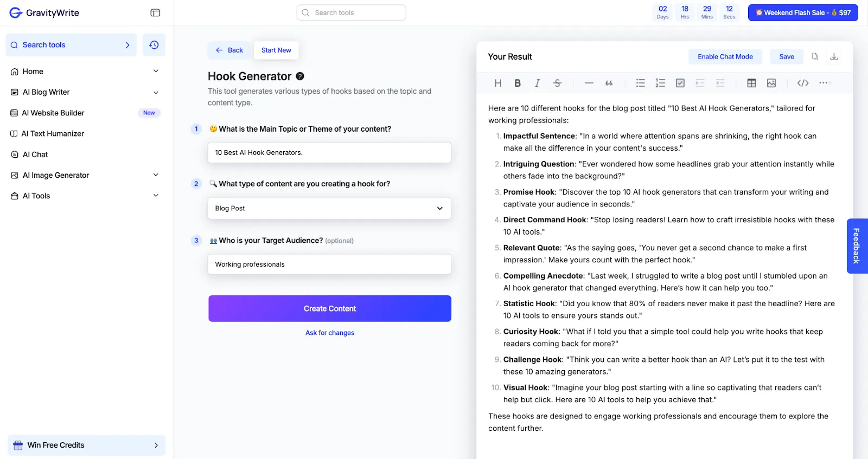This screenshot has width=868, height=459.
Task: Click the gift icon in Win Free Credits
Action: point(18,445)
